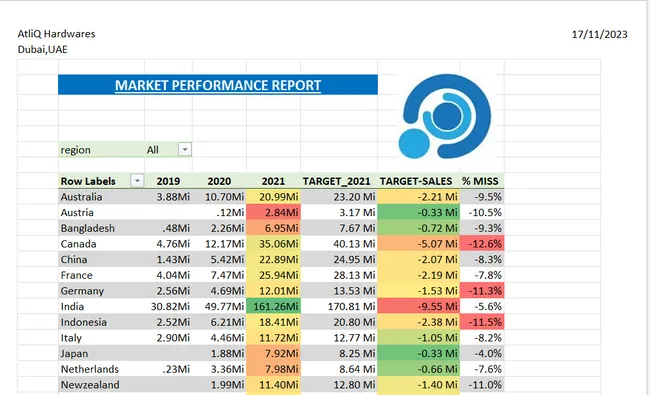Select Canada's 12.17Mi 2020 value

click(224, 244)
